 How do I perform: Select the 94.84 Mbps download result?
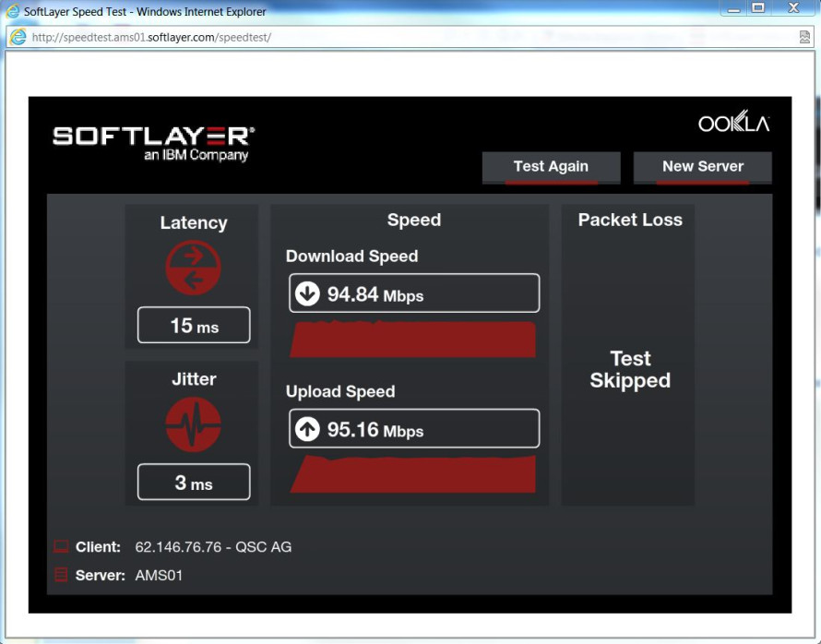pos(414,293)
